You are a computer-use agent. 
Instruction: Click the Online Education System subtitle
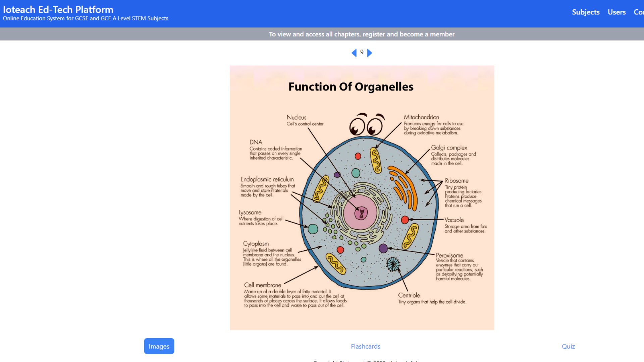(x=85, y=18)
